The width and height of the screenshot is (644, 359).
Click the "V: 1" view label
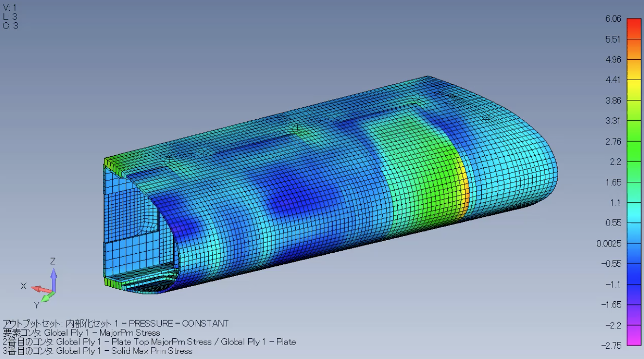10,8
